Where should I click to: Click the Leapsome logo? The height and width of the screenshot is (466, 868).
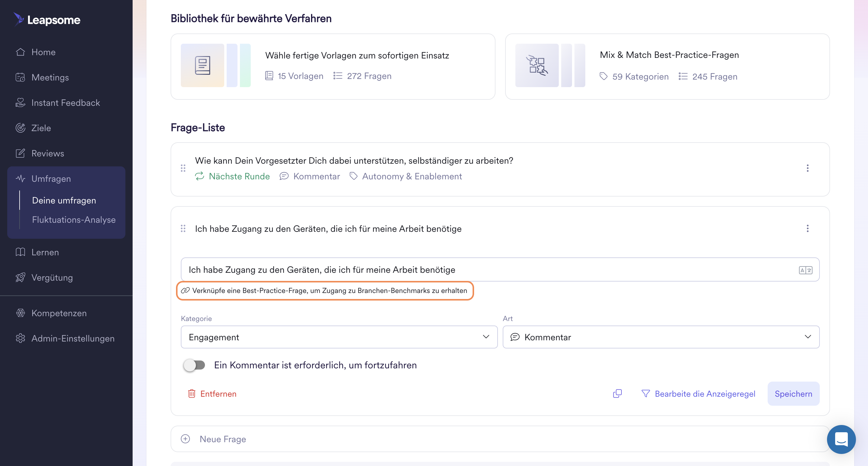(x=47, y=20)
